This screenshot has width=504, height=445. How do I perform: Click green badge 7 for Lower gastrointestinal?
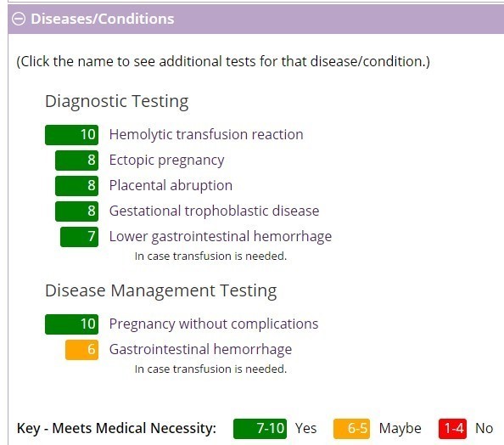[x=80, y=237]
